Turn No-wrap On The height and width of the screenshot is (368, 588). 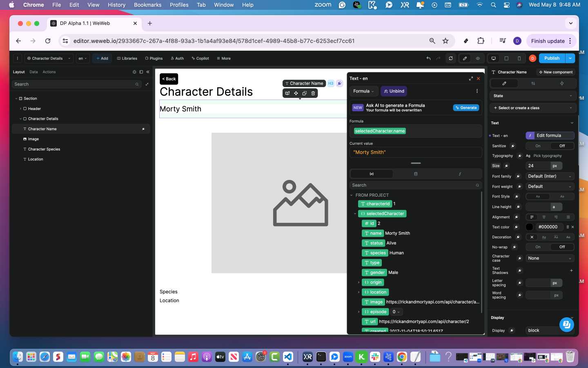[538, 247]
